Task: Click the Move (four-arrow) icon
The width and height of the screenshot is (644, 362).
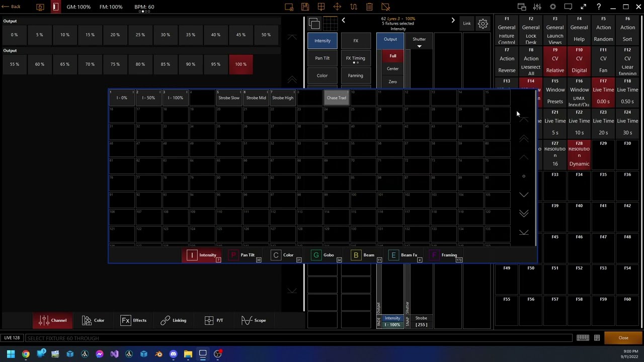Action: coord(337,7)
